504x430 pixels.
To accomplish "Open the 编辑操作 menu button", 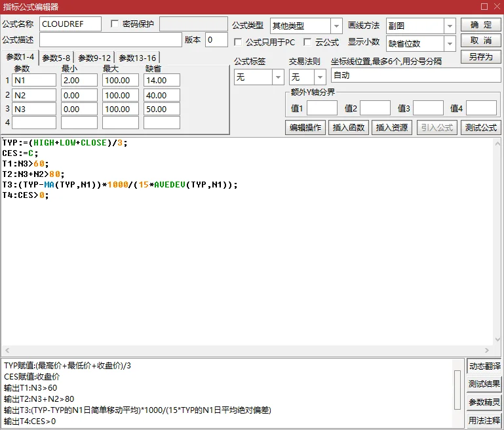I will pyautogui.click(x=305, y=128).
